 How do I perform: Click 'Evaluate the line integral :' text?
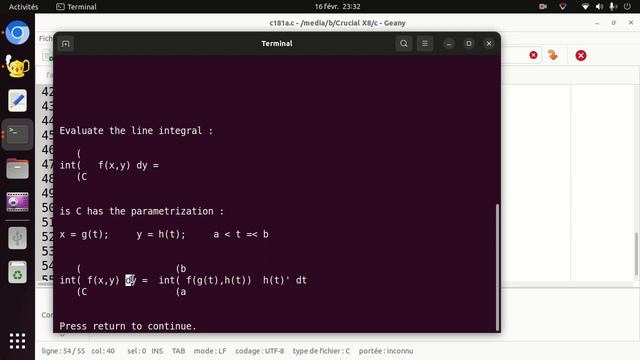[136, 131]
